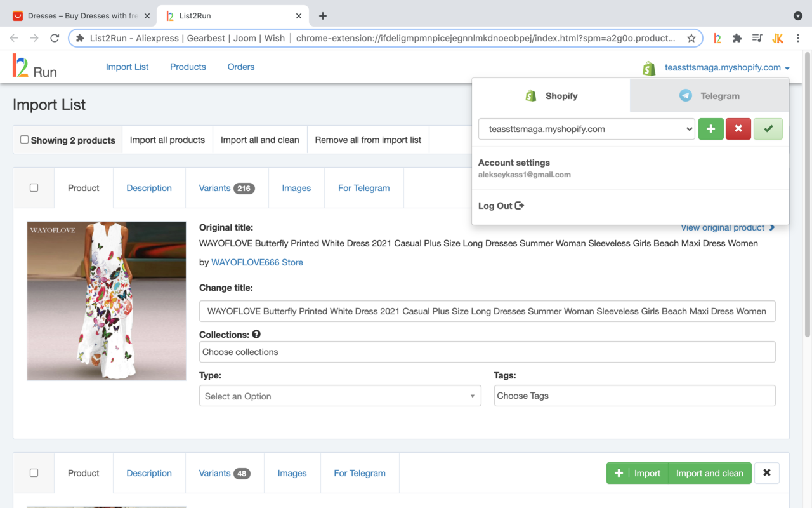Click Remove all from import list

(x=368, y=140)
